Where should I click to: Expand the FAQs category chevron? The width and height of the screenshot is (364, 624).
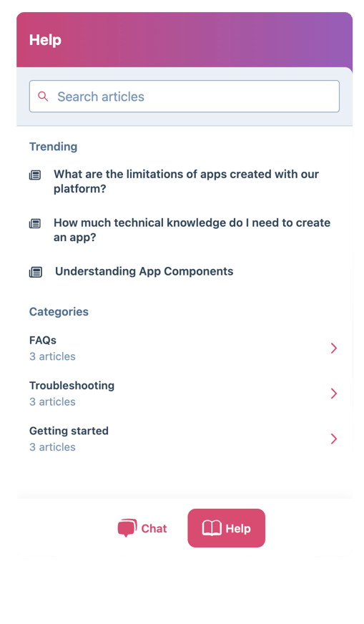(334, 348)
